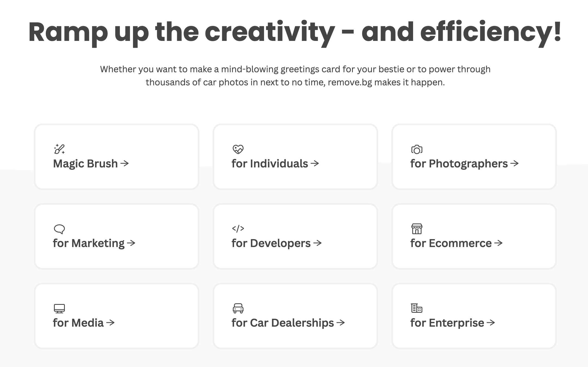The width and height of the screenshot is (588, 367).
Task: Open the Magic Brush link
Action: pos(85,164)
